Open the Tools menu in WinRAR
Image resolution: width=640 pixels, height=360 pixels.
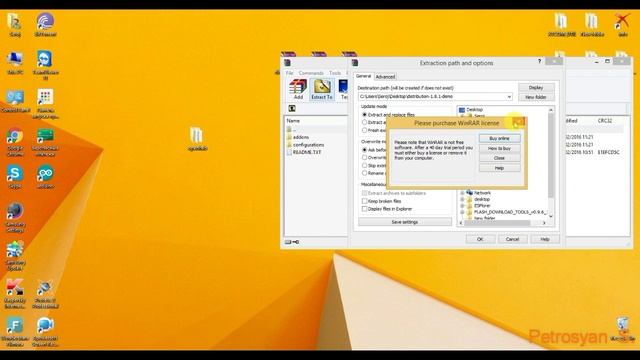coord(335,73)
